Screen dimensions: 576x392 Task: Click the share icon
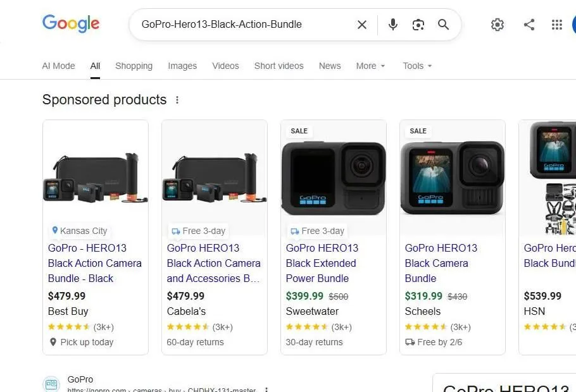pyautogui.click(x=529, y=25)
